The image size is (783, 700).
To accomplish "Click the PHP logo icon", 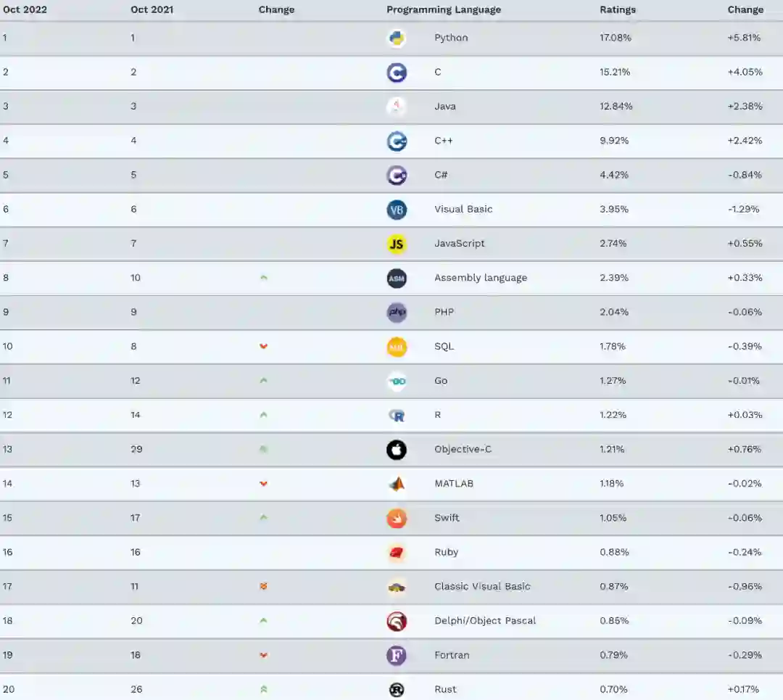I will click(397, 313).
